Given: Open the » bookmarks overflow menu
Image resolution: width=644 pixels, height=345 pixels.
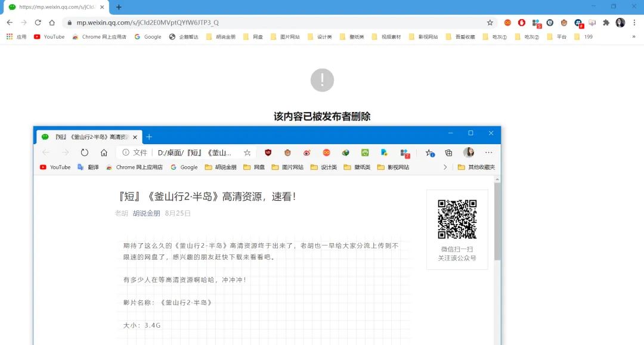Looking at the screenshot, I should click(634, 37).
